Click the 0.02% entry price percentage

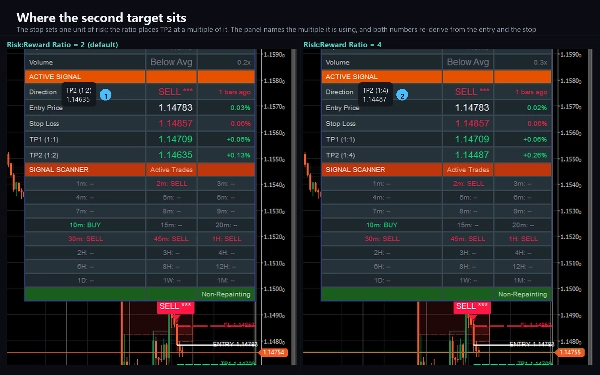[x=537, y=108]
